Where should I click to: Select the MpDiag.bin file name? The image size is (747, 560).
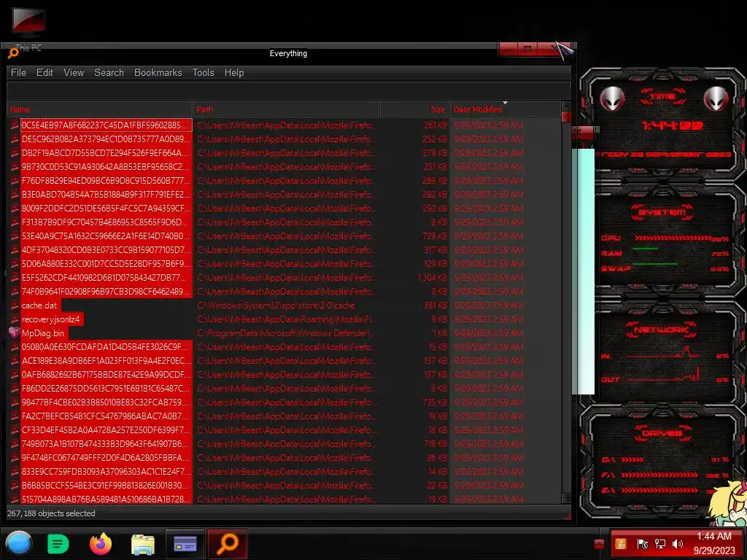pos(43,332)
